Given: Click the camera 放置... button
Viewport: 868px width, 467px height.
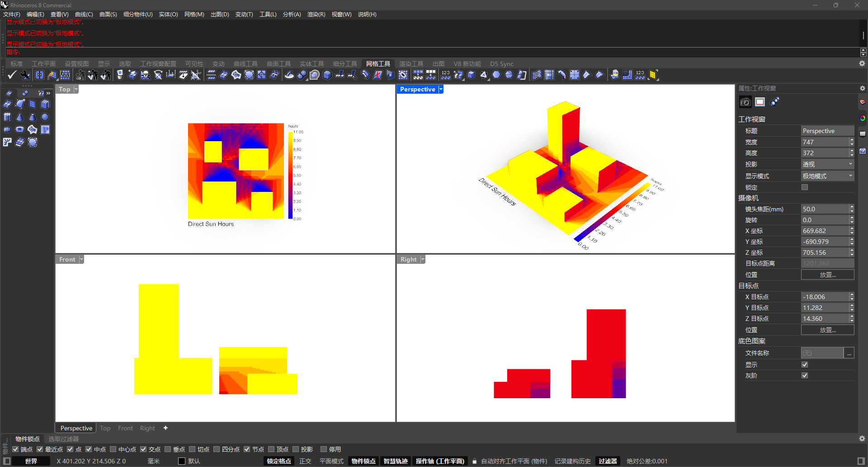Looking at the screenshot, I should click(827, 275).
